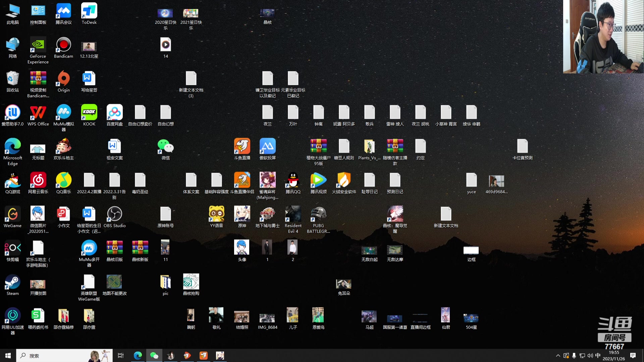Switch to WeChat on the taskbar
Image resolution: width=644 pixels, height=362 pixels.
[154, 355]
